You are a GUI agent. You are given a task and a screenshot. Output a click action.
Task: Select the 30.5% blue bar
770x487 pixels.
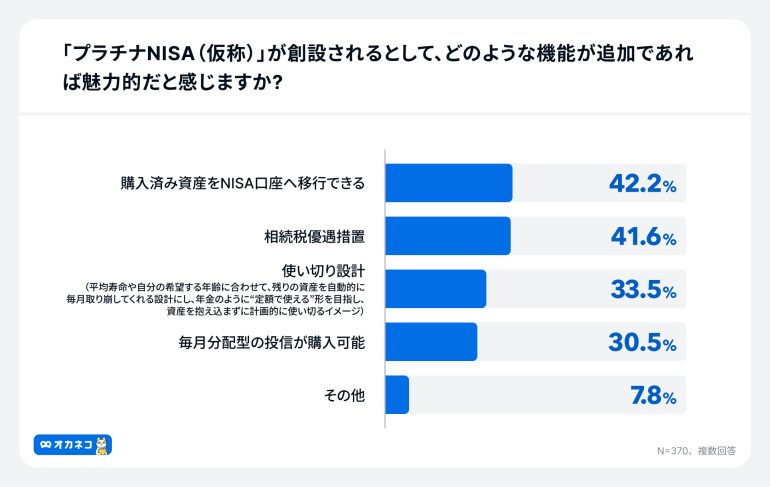pyautogui.click(x=431, y=342)
